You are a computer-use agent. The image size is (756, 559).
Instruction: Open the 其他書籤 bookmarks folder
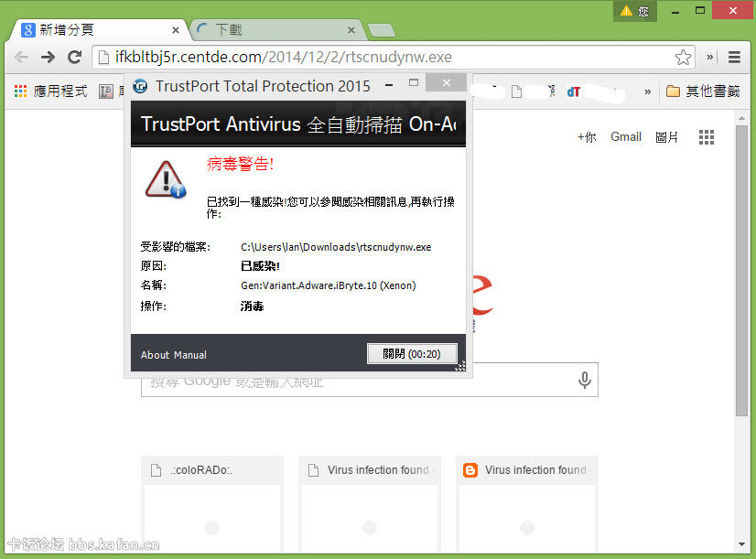(x=703, y=91)
